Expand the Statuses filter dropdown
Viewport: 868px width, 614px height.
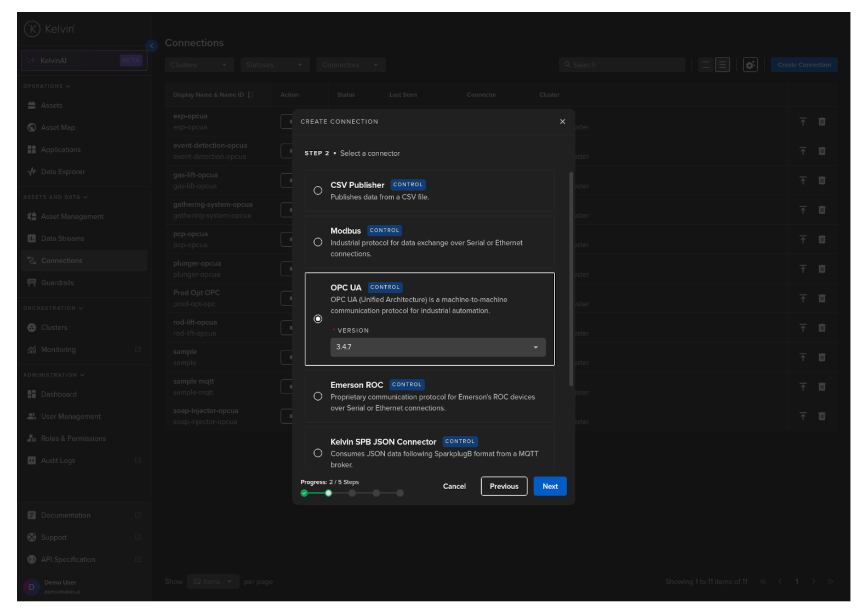275,65
